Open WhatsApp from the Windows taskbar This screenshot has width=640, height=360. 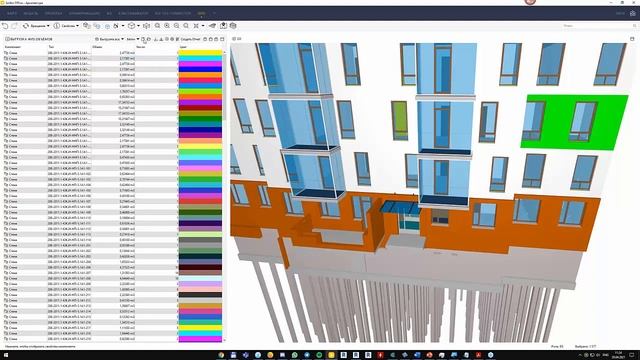tap(294, 355)
